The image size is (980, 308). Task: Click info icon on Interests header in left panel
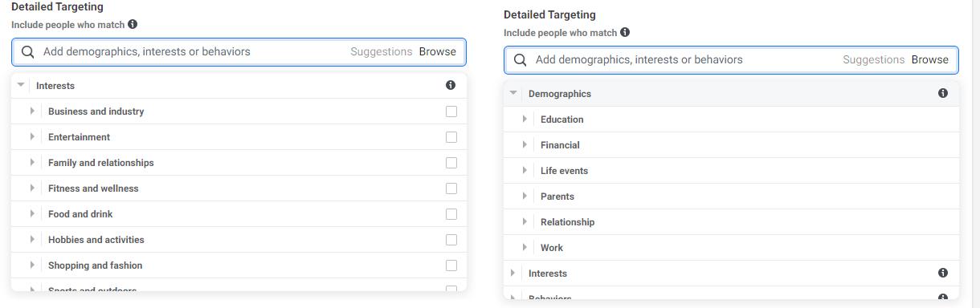click(x=451, y=86)
